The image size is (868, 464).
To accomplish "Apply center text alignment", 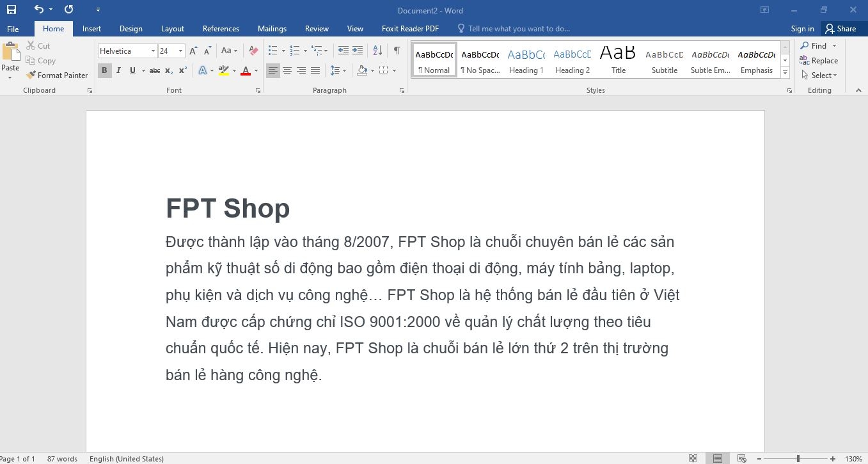I will click(287, 70).
